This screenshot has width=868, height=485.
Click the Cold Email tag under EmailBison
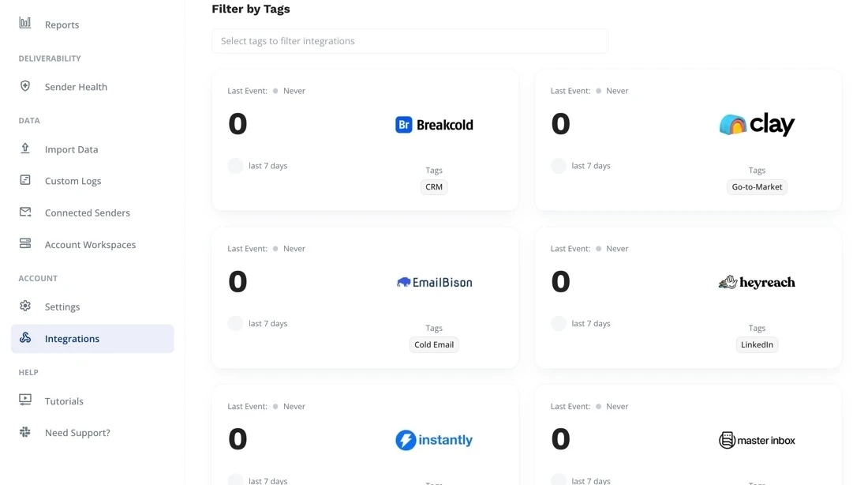click(x=434, y=344)
